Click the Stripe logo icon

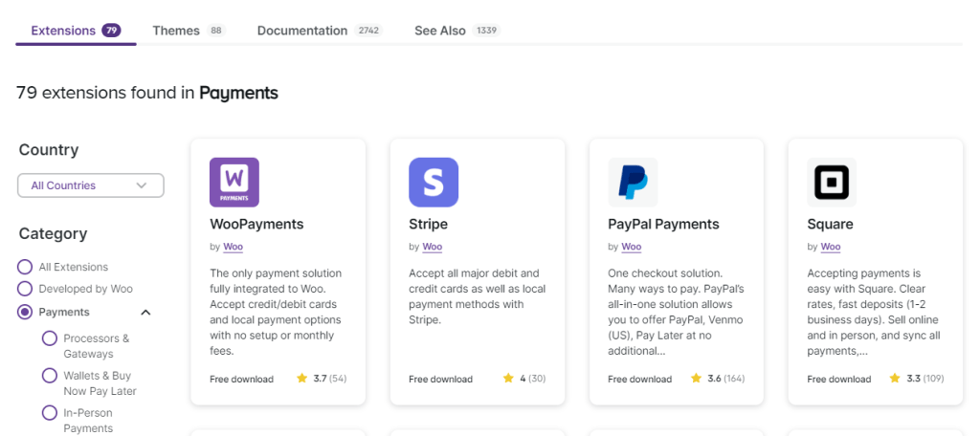434,183
